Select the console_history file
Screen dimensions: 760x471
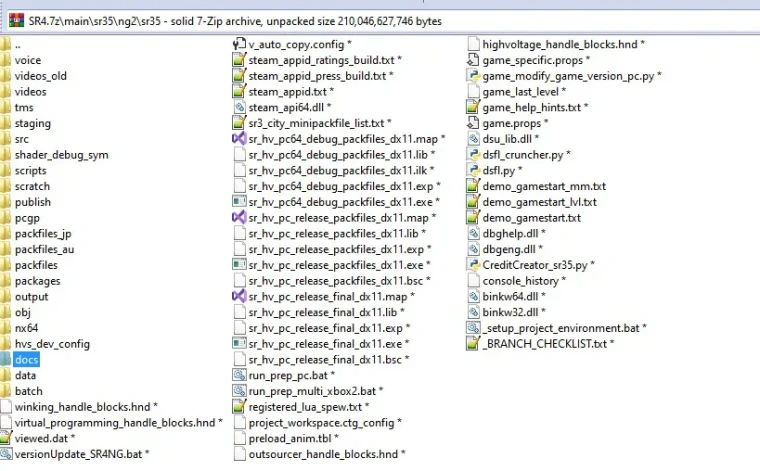(x=520, y=281)
